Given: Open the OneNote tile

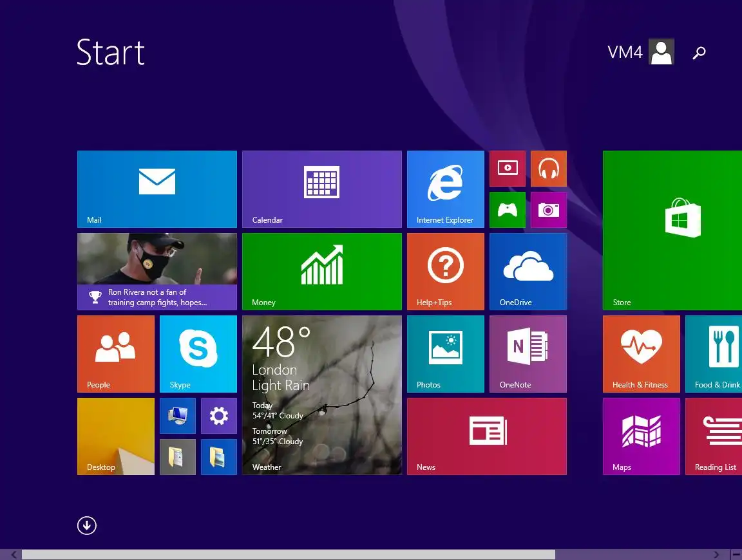Looking at the screenshot, I should [x=528, y=354].
